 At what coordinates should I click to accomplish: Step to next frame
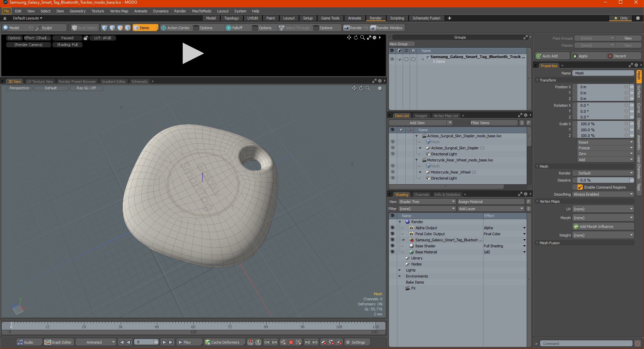pos(163,342)
